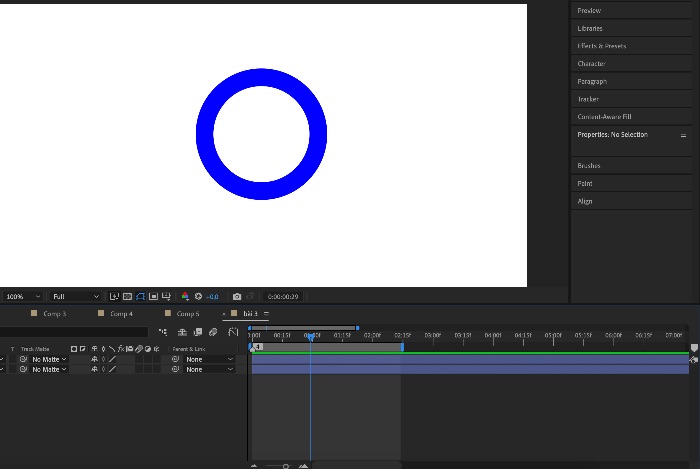Open the Graph Editor icon

233,332
